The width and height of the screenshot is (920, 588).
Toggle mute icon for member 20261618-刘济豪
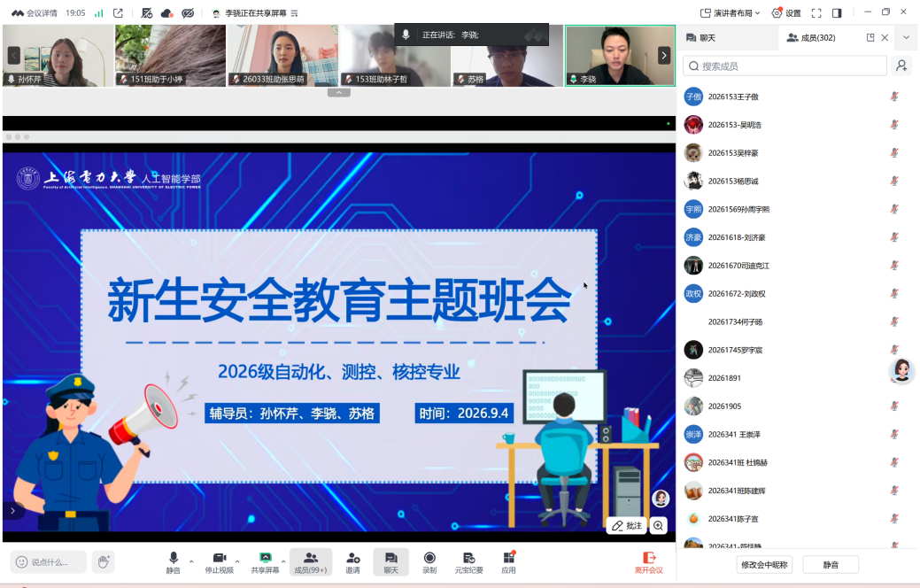(x=894, y=237)
